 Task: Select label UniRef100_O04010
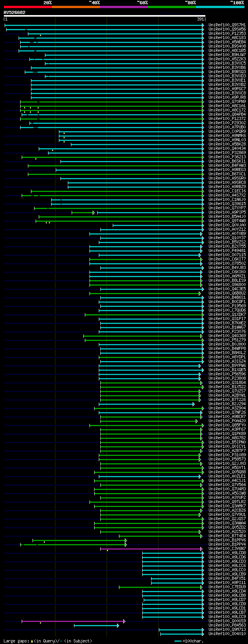tap(227, 634)
